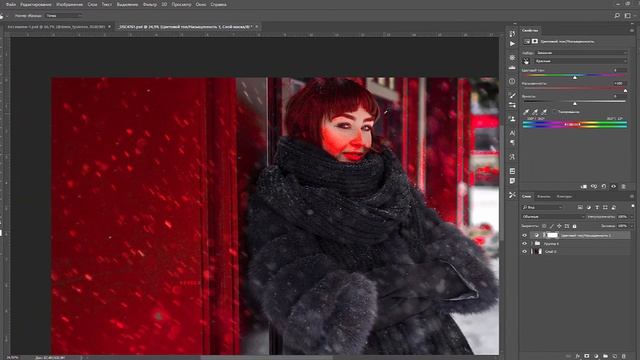Viewport: 640px width, 360px height.
Task: Close the active document tab
Action: tap(257, 27)
